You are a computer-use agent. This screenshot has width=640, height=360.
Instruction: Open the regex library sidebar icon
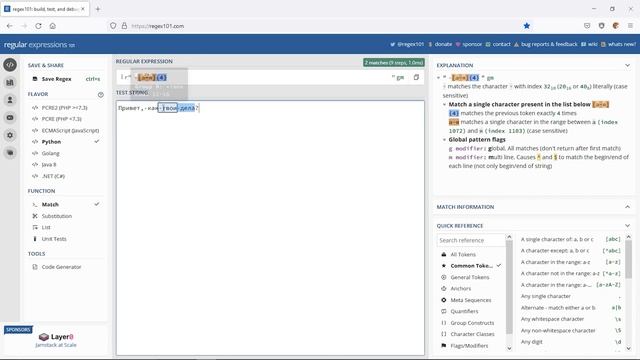10,82
